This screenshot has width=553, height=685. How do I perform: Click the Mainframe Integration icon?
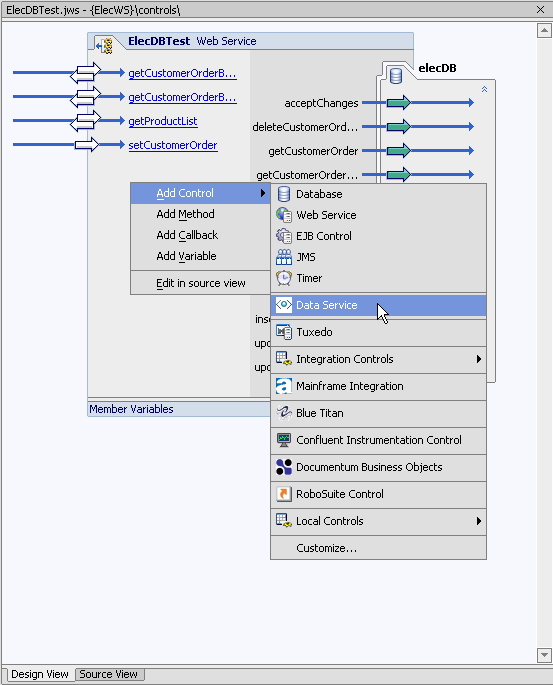pos(284,386)
